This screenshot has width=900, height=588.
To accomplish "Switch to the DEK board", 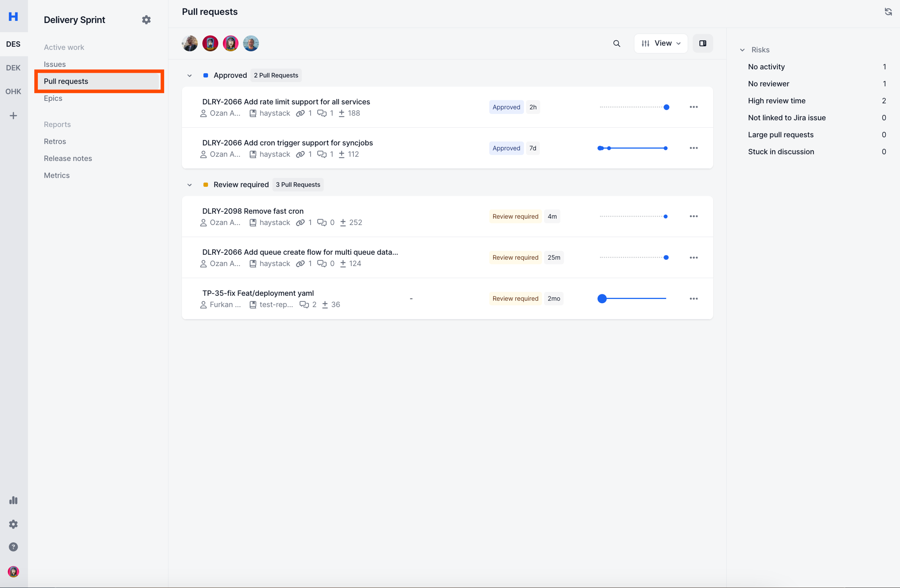I will [13, 68].
